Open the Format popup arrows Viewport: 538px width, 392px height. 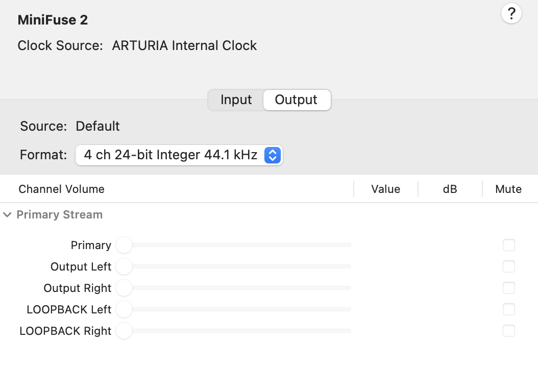click(272, 155)
